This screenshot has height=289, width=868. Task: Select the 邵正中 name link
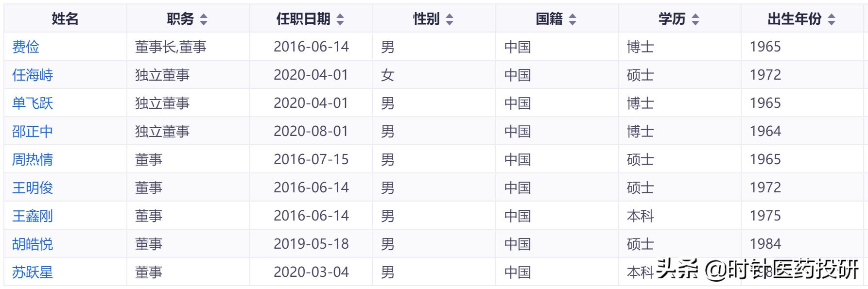click(33, 132)
